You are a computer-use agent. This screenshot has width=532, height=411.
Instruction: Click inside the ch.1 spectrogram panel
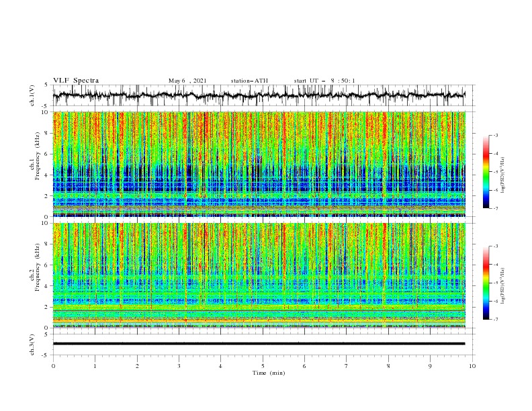259,164
